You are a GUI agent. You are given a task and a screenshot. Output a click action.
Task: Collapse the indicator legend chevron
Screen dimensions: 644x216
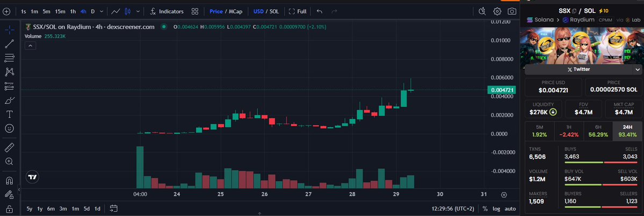point(31,46)
